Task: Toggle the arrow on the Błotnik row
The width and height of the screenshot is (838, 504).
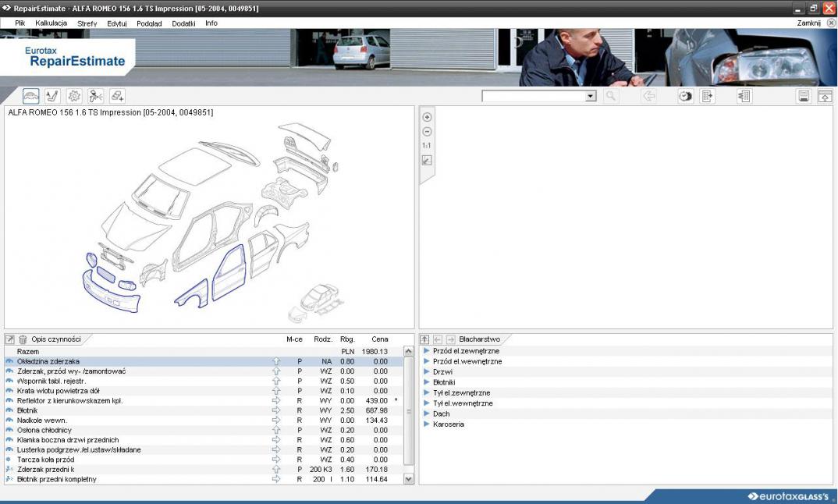Action: tap(275, 410)
